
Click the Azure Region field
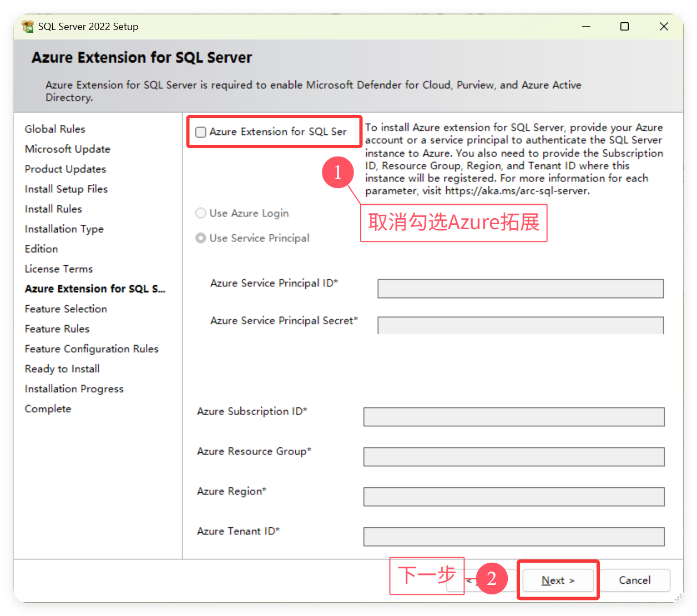(514, 497)
